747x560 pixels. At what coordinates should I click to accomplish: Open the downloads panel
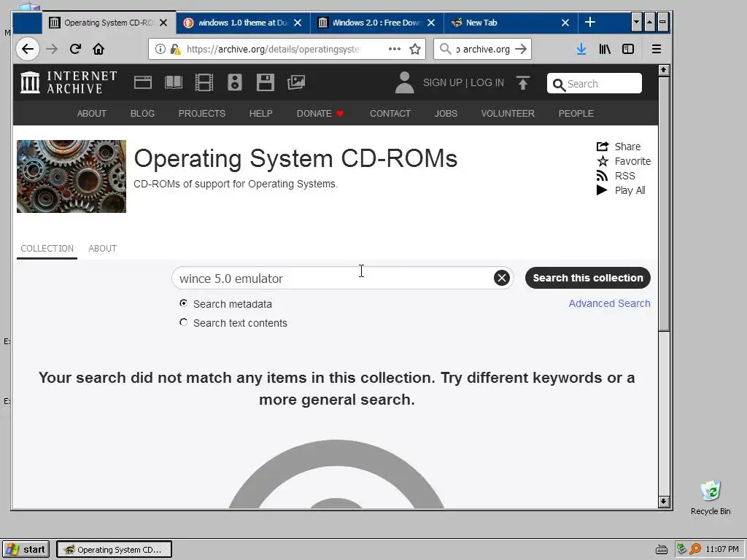click(x=581, y=49)
